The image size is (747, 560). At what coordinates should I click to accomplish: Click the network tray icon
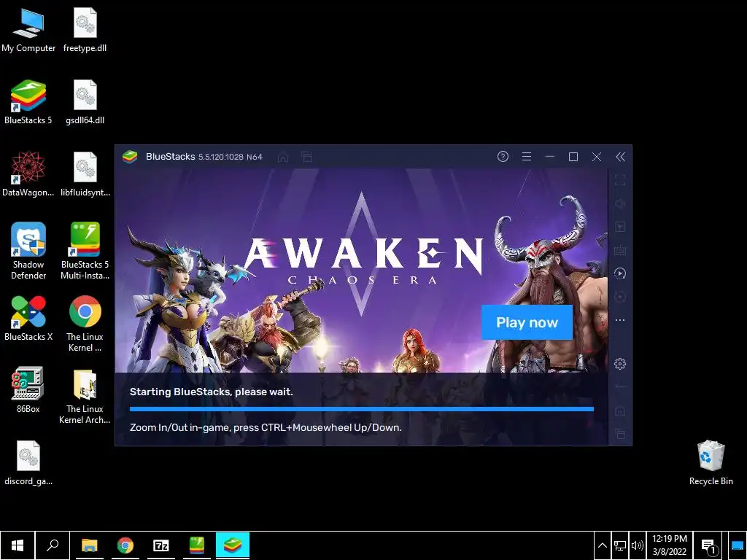620,545
